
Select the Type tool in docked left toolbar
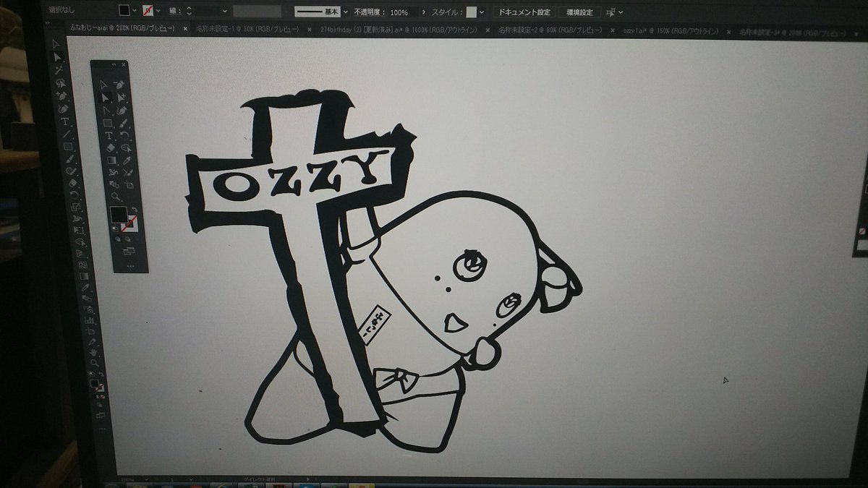click(64, 121)
